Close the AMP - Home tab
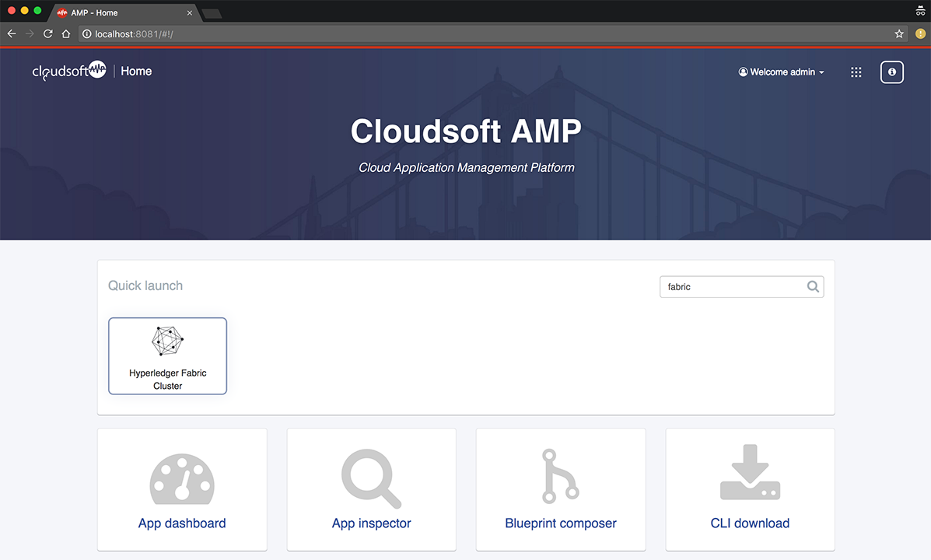This screenshot has width=931, height=560. click(190, 12)
